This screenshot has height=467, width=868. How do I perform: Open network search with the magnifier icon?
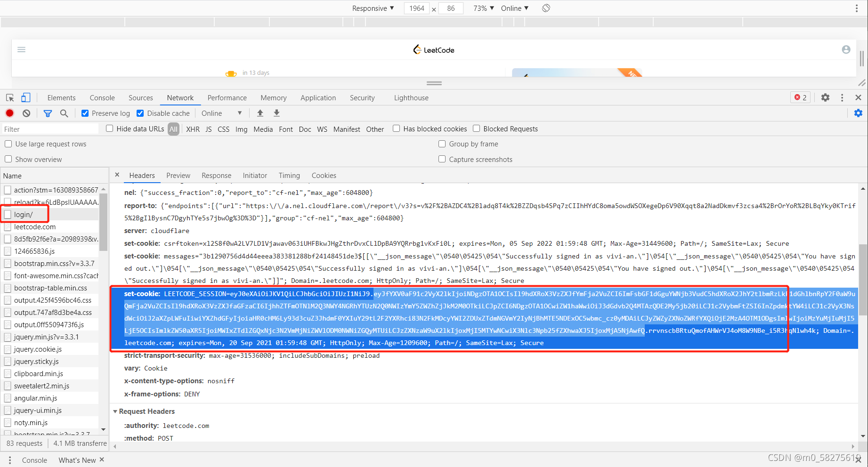[65, 113]
